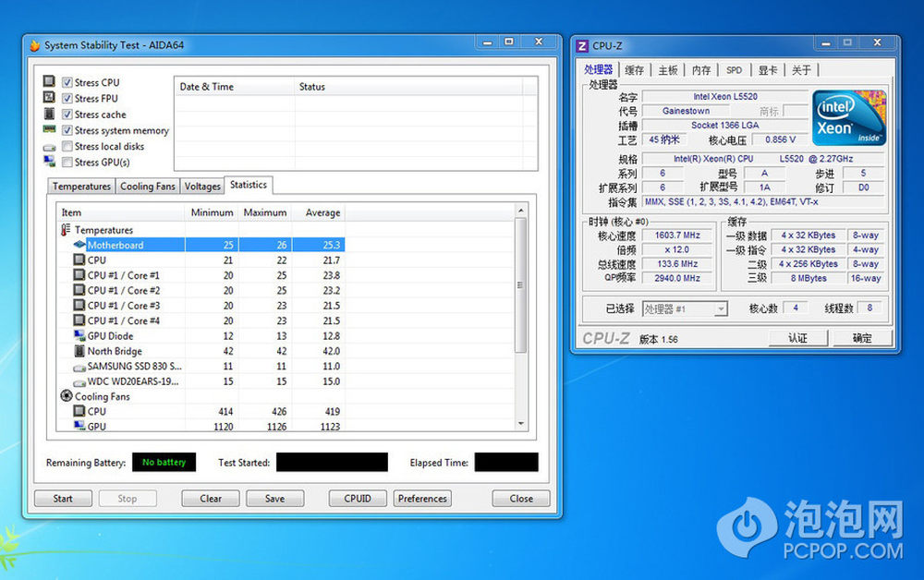Open the processor selection dropdown in CPU-Z
Image resolution: width=924 pixels, height=580 pixels.
tap(685, 309)
